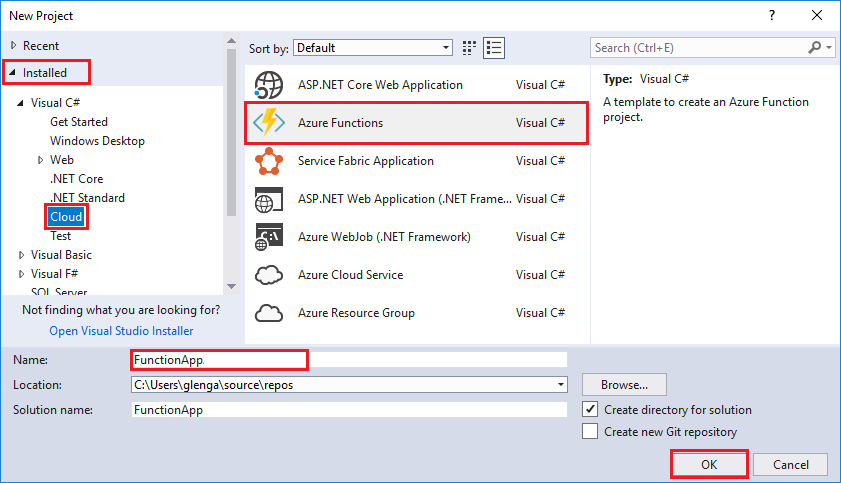Collapse the Visual C# tree node
This screenshot has height=483, width=841.
click(x=20, y=103)
